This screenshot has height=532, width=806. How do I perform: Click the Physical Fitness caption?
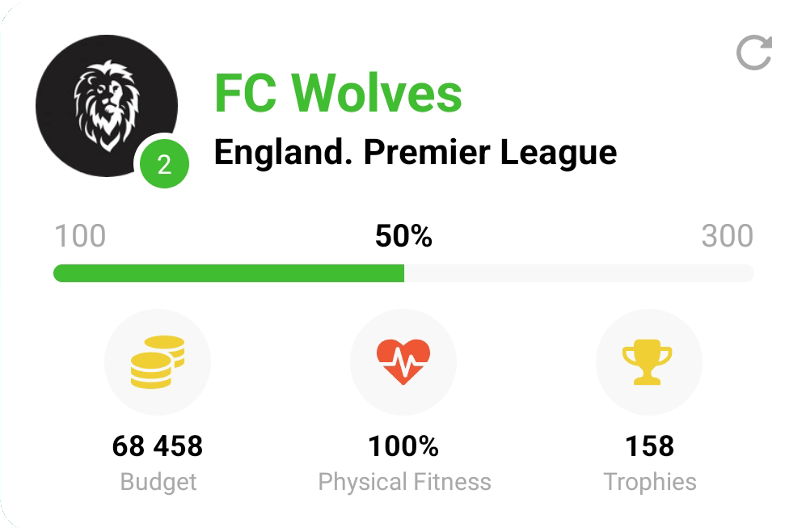pos(404,482)
